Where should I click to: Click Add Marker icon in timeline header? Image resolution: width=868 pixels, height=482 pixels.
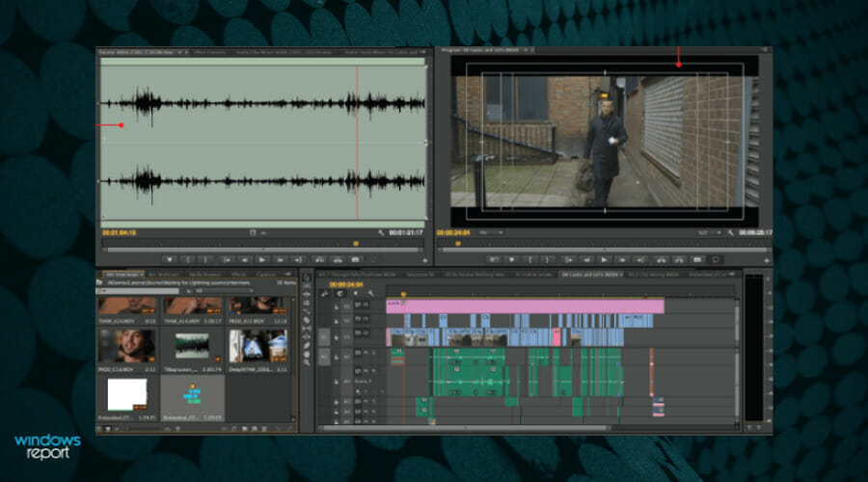click(x=356, y=293)
